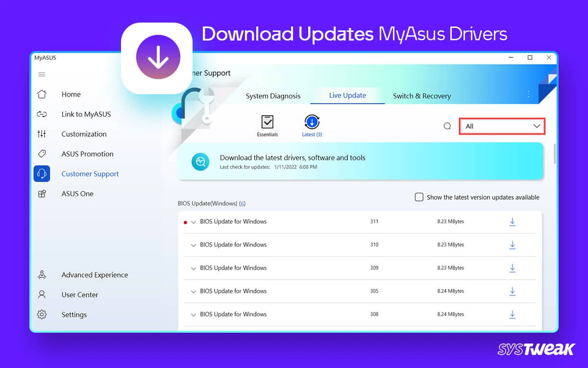
Task: Click the ASUS Promotion tag icon
Action: pos(42,154)
